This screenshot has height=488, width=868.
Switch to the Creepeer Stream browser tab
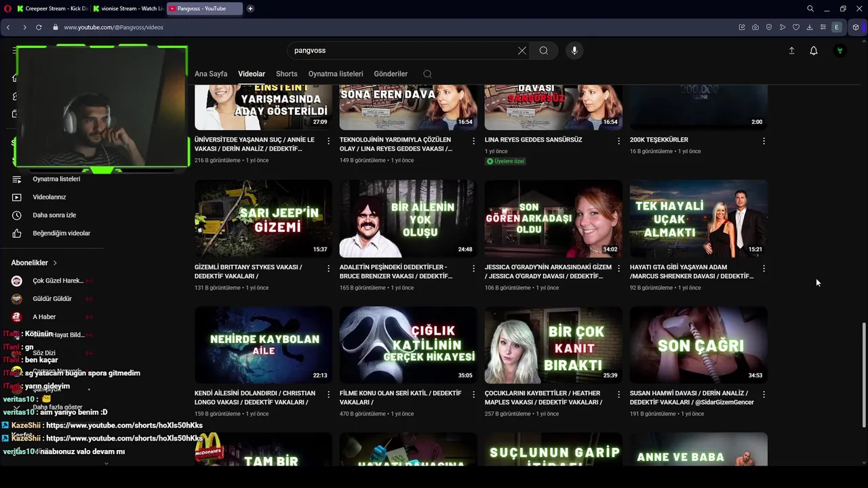pos(52,8)
